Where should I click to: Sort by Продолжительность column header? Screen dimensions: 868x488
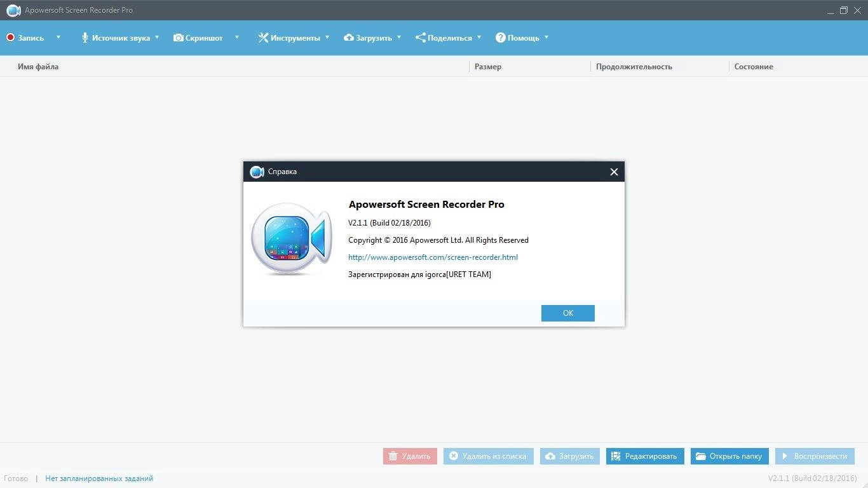[634, 67]
